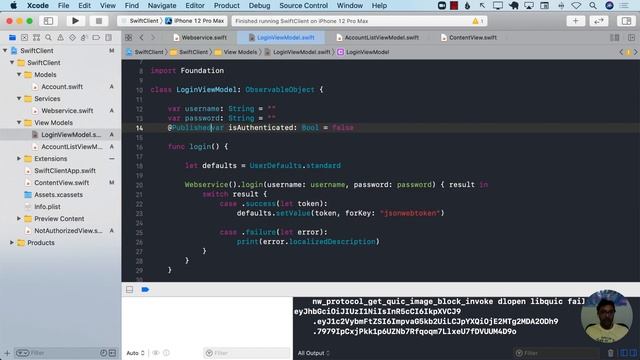
Task: Select NotAuthorizedView.swift file
Action: 68,231
